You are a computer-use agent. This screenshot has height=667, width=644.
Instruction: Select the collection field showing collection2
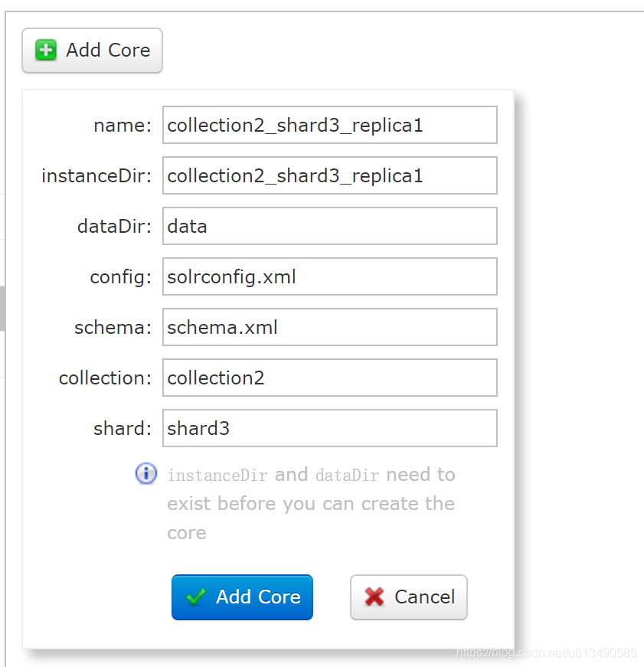point(329,378)
